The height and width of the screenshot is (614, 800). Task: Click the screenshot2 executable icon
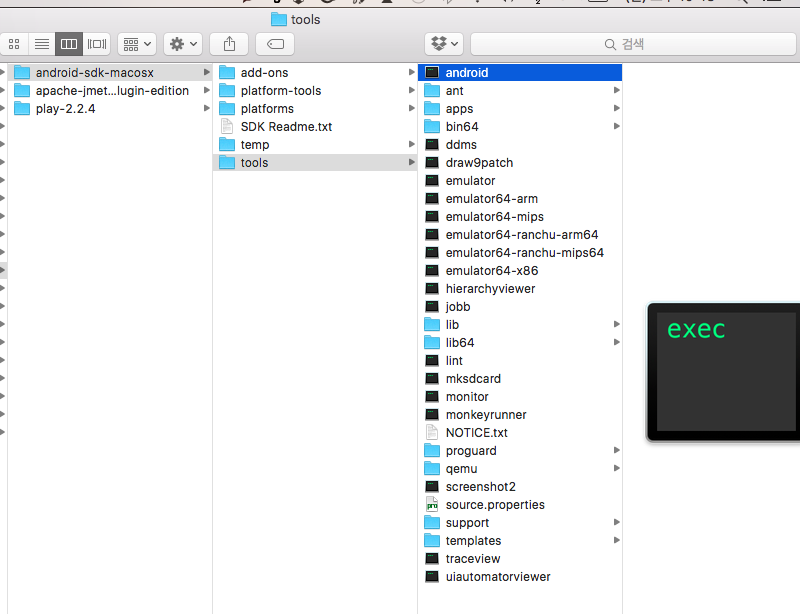click(x=432, y=487)
